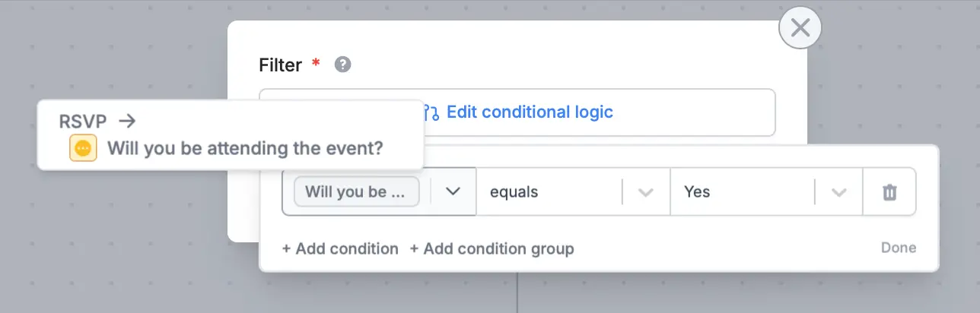Open the equals operator dropdown arrow
The width and height of the screenshot is (980, 313).
pyautogui.click(x=646, y=192)
